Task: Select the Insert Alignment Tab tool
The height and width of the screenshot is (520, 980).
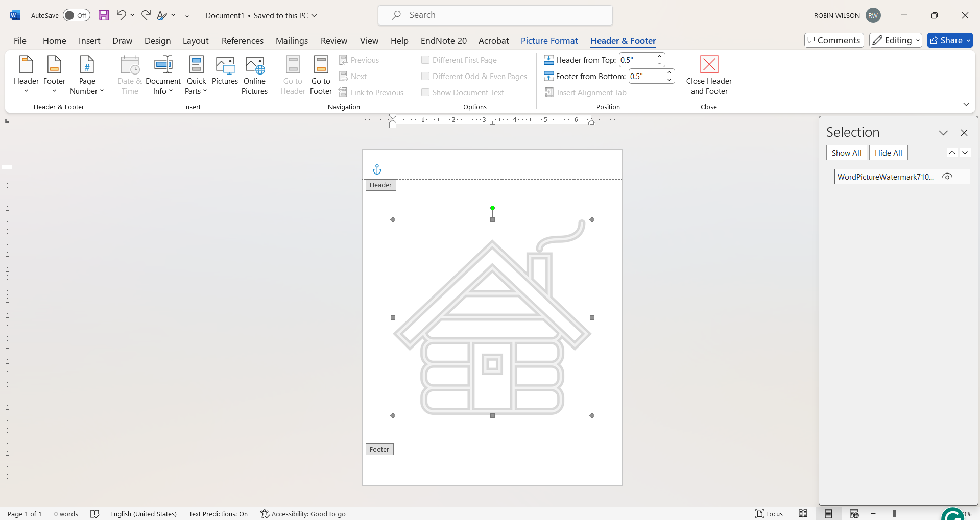Action: point(585,92)
